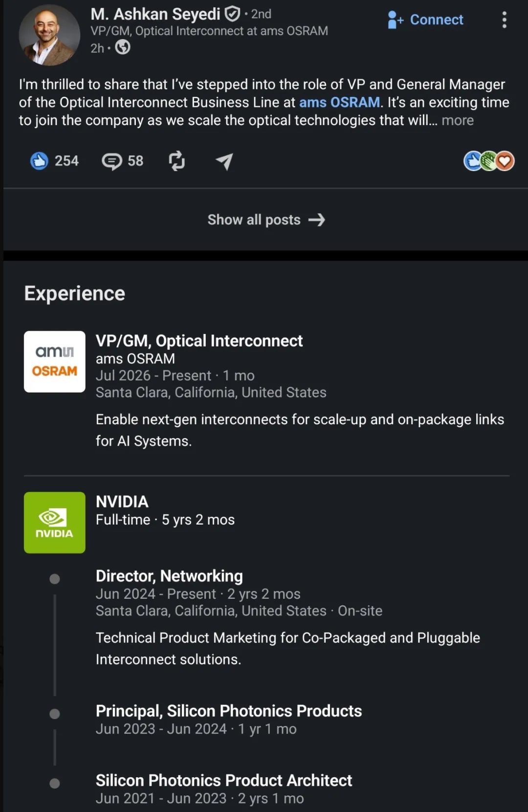The height and width of the screenshot is (812, 528).
Task: Click the verified shield badge
Action: [232, 14]
